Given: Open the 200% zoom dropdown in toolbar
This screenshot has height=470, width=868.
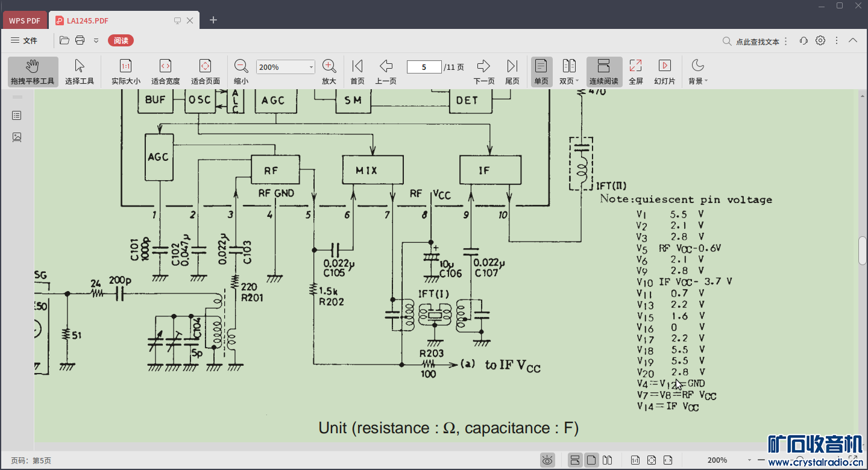Looking at the screenshot, I should pyautogui.click(x=311, y=67).
